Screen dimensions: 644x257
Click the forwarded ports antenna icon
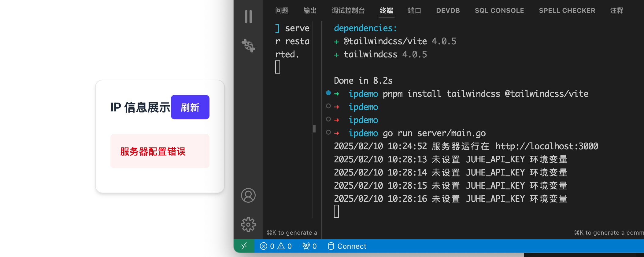[x=309, y=246]
